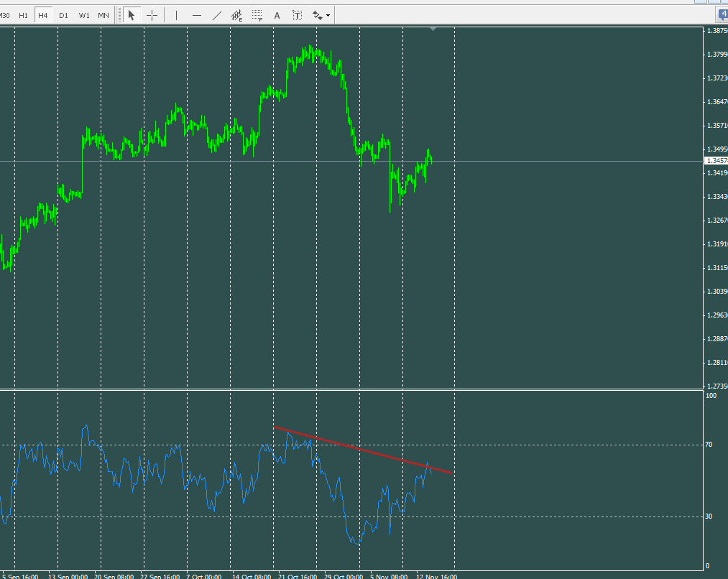
Task: Click the price scale label 1.2811
Action: pyautogui.click(x=717, y=362)
